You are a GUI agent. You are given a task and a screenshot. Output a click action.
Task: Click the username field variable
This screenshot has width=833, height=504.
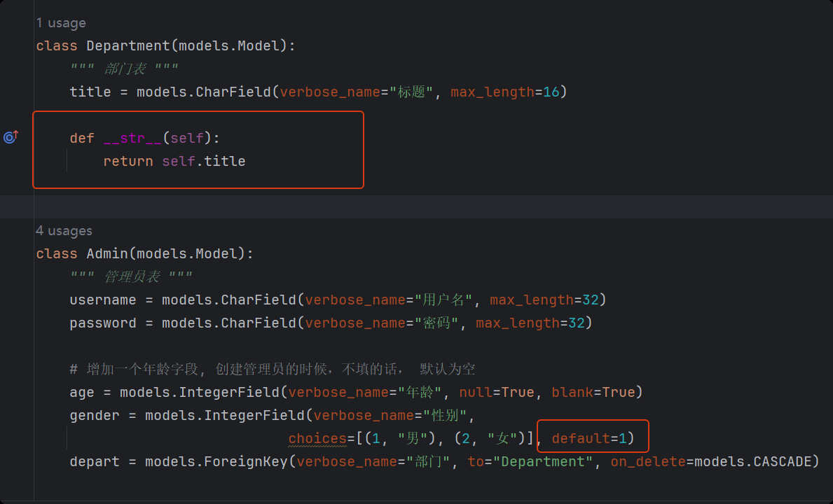102,300
